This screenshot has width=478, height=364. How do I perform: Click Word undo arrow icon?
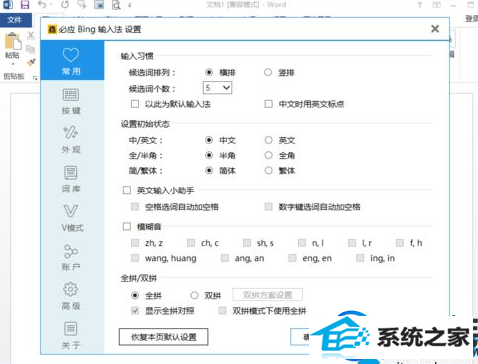(x=42, y=5)
